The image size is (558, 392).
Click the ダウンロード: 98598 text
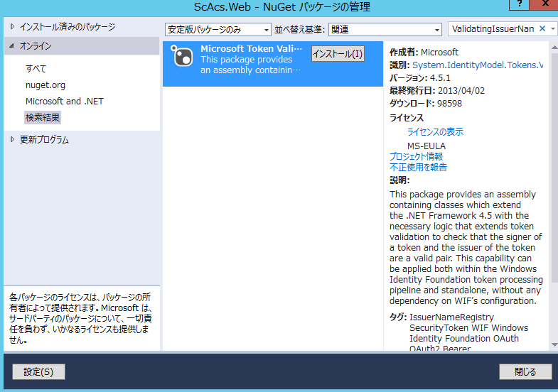tap(426, 104)
